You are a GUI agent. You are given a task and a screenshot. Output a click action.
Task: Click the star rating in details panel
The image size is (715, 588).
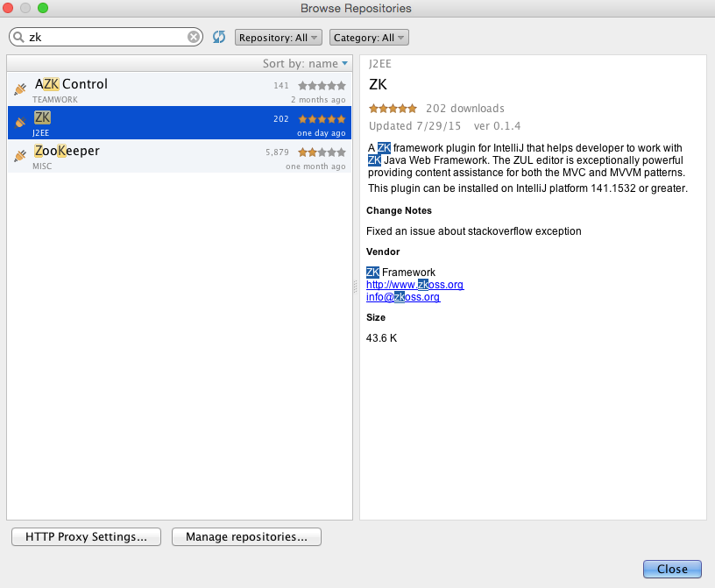[x=393, y=108]
